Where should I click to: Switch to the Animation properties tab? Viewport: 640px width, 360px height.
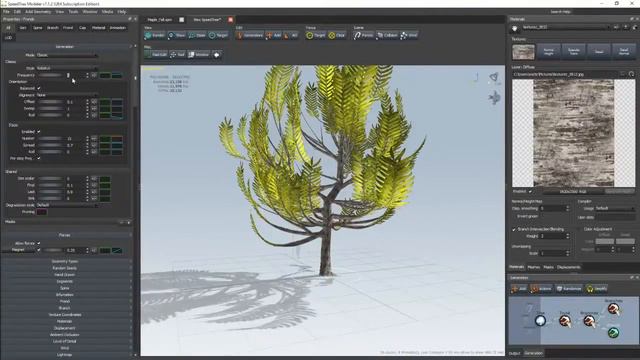pos(118,28)
